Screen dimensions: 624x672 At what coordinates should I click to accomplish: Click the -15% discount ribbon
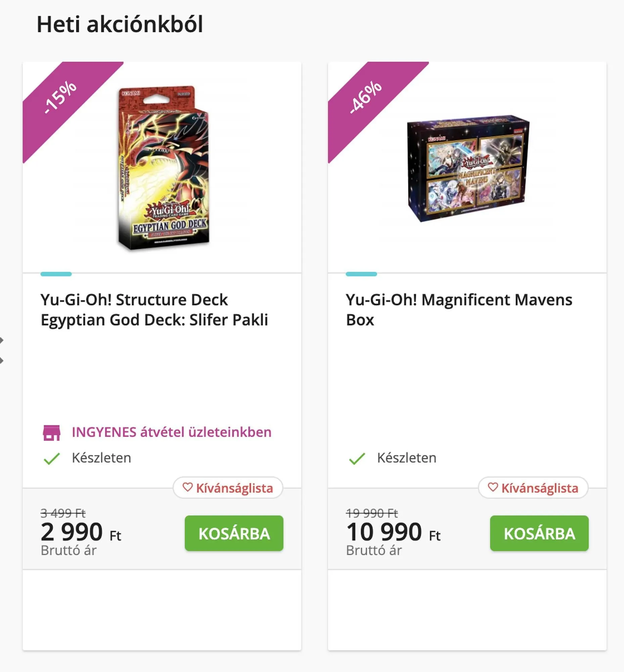coord(61,97)
